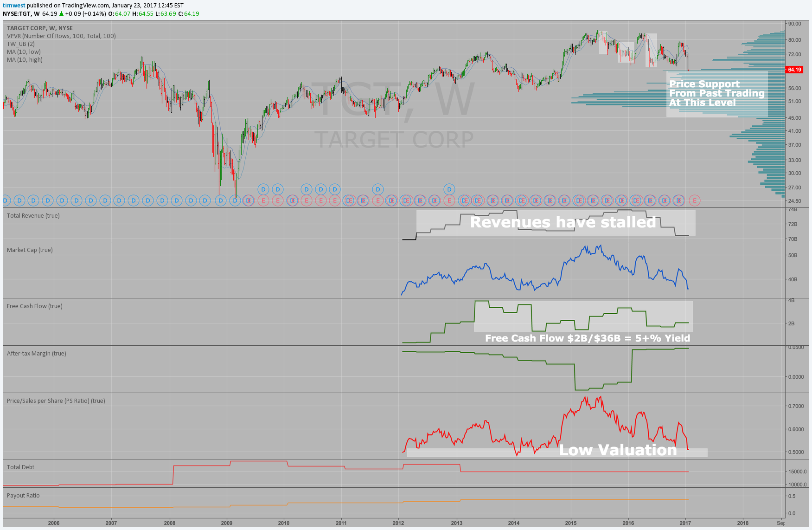This screenshot has width=812, height=530.
Task: Click the 2017 year label on time axis
Action: (685, 523)
